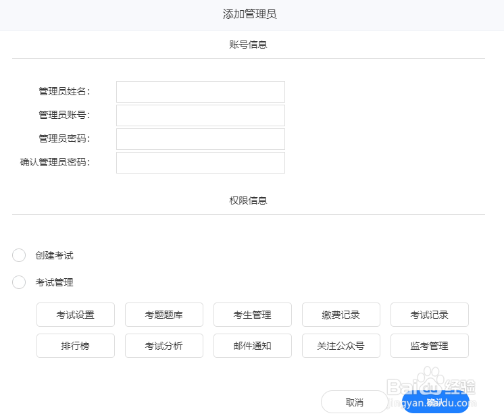Click the 确认管理员密码 input field

click(x=201, y=163)
